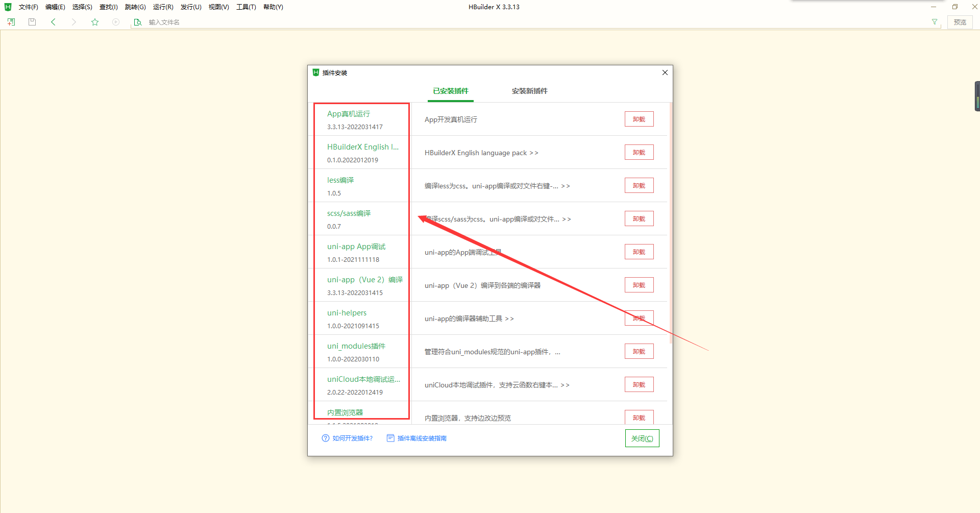Open the 运行(R) menu

(163, 7)
